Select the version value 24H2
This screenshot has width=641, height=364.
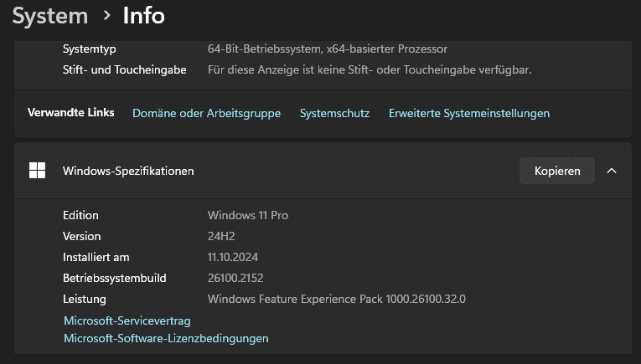[221, 236]
